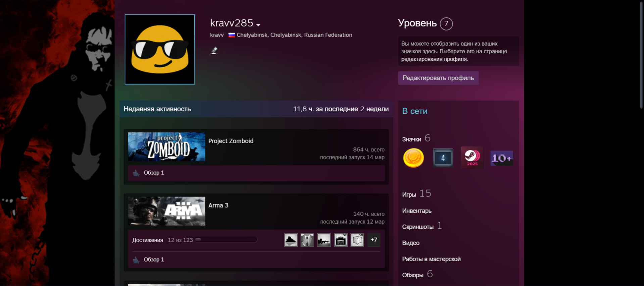Image resolution: width=644 pixels, height=286 pixels.
Task: Open the Project Zomboid game banner
Action: (166, 147)
